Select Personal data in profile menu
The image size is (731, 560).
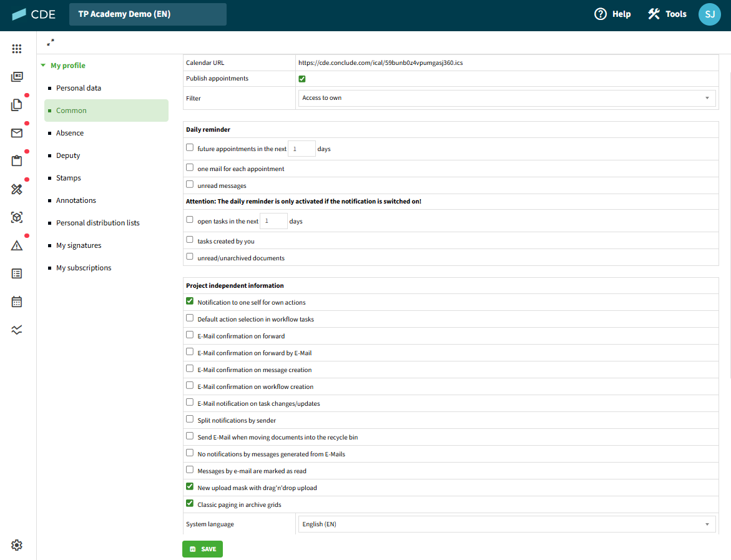(x=79, y=88)
